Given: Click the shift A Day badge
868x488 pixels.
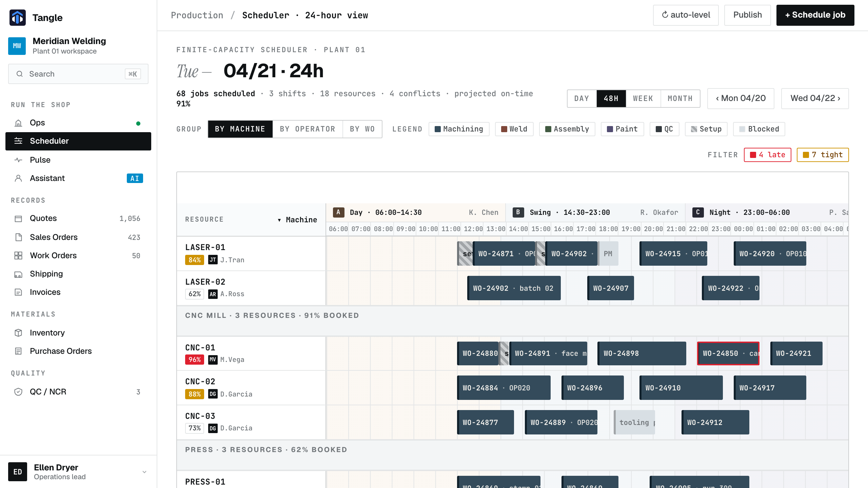Looking at the screenshot, I should click(338, 212).
